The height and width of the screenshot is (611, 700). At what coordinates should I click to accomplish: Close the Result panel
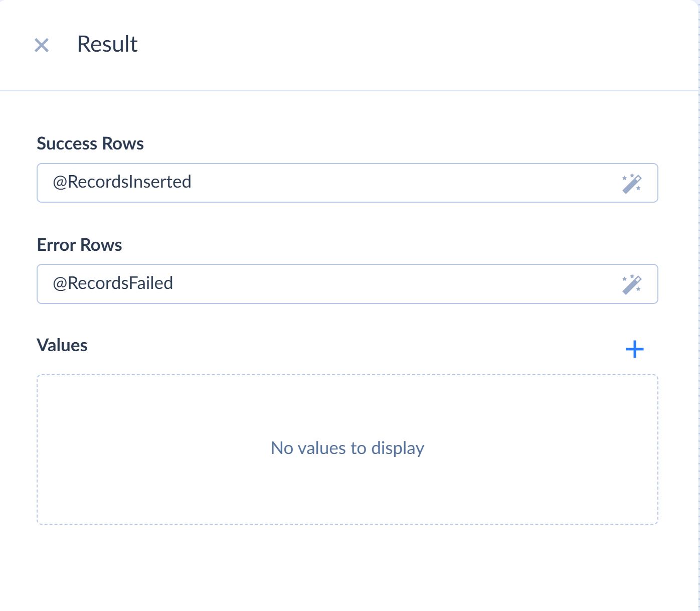coord(42,45)
